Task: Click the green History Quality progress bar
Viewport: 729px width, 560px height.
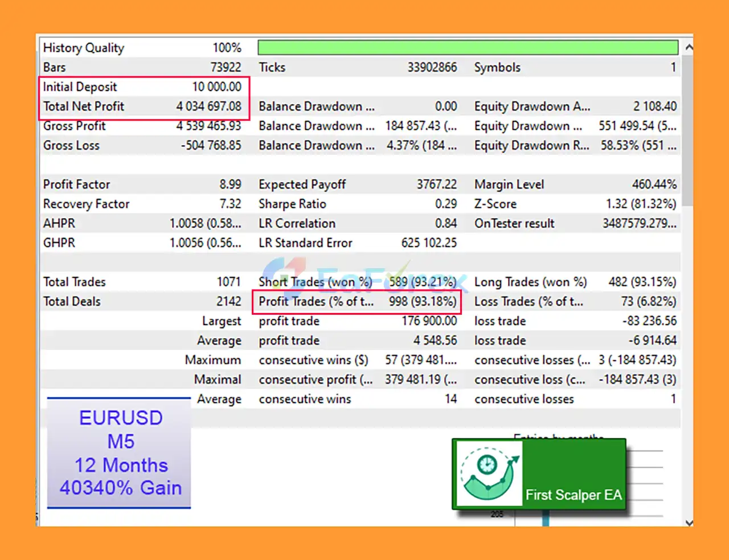Action: point(468,48)
